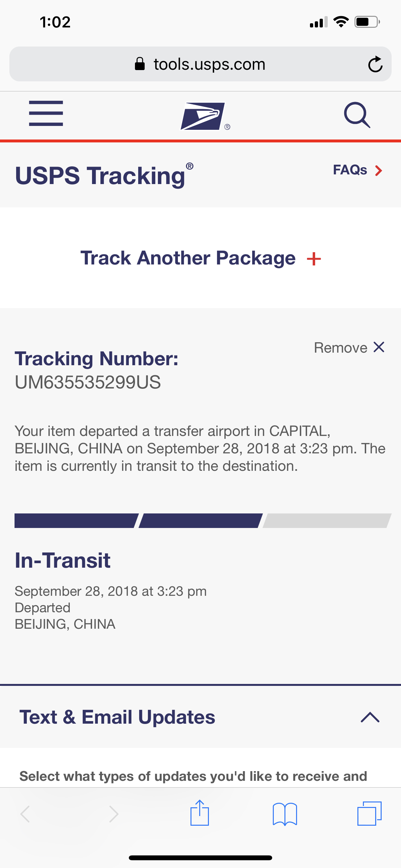This screenshot has width=401, height=868.
Task: Tap the USPS eagle logo
Action: coord(205,116)
